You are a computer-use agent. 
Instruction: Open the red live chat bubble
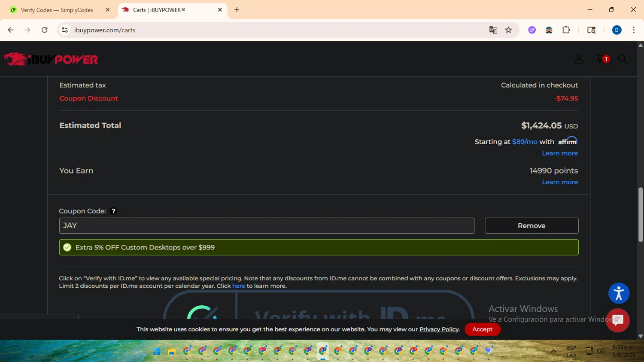(x=618, y=320)
